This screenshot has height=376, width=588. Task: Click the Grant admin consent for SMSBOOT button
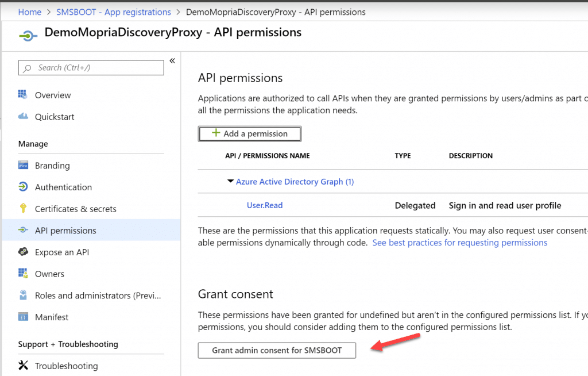point(277,350)
